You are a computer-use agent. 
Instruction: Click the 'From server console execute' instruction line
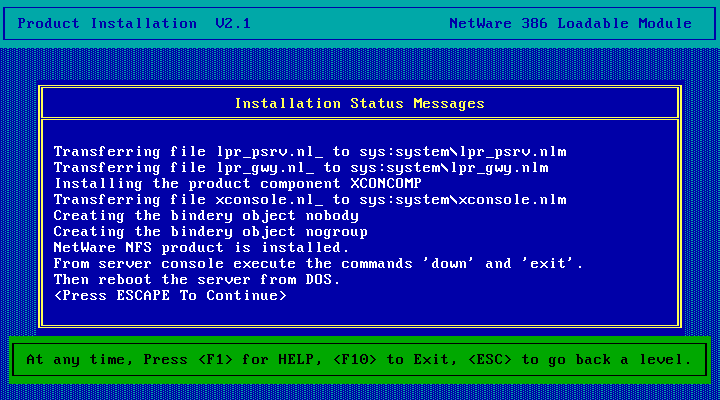pos(318,264)
